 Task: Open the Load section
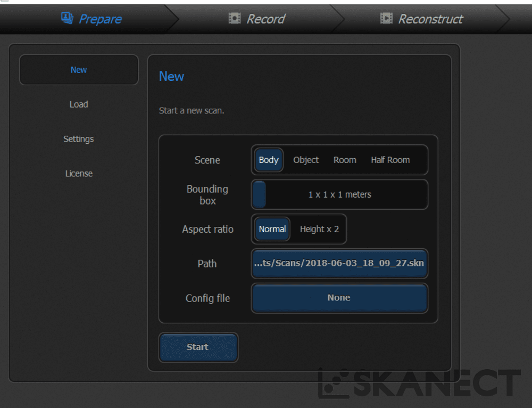pos(79,104)
